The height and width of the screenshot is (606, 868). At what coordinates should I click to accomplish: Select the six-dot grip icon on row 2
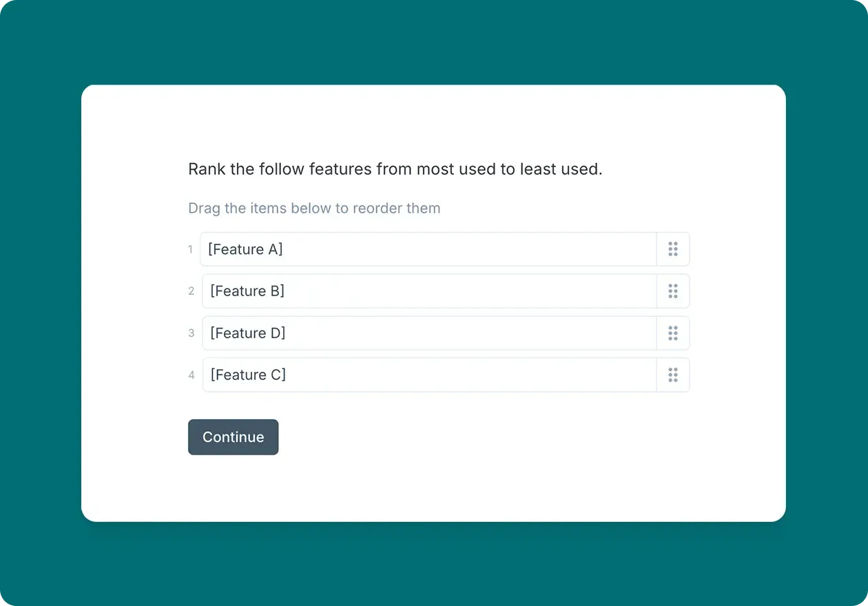[x=673, y=291]
